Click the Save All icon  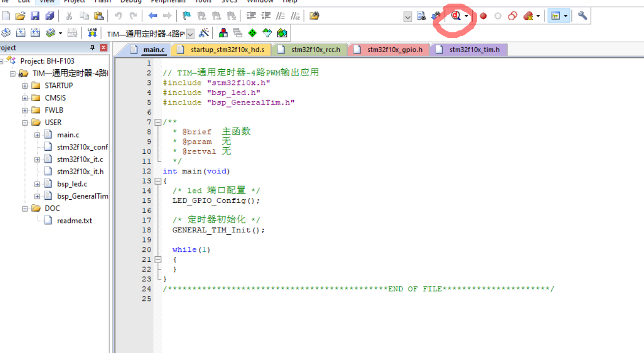click(x=50, y=16)
